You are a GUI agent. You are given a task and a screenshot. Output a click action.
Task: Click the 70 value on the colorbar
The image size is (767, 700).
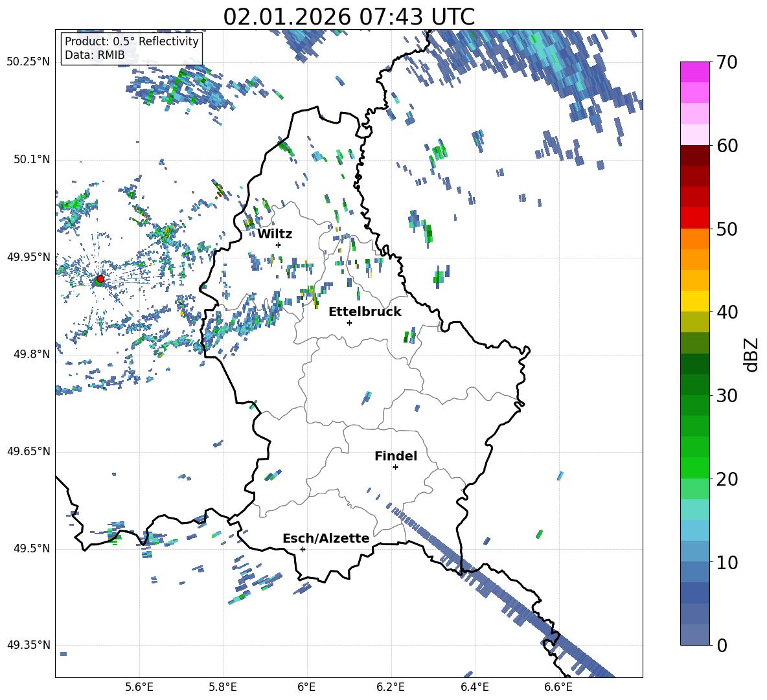click(x=727, y=63)
